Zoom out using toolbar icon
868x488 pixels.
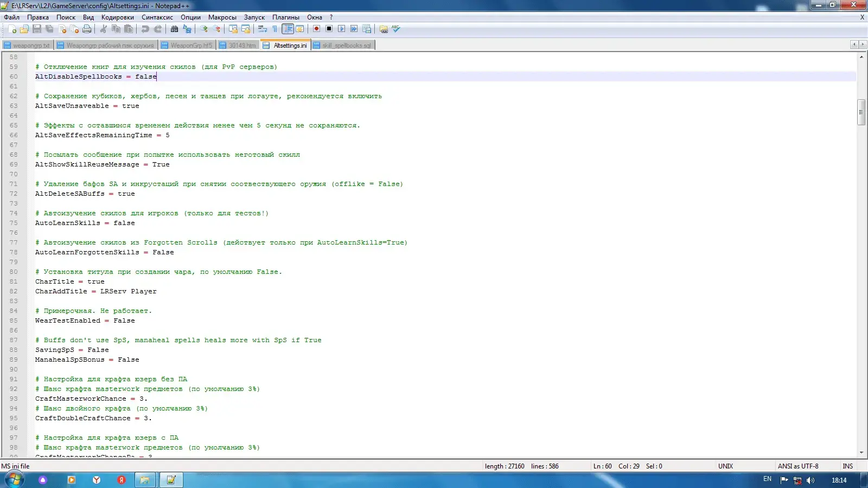[x=216, y=29]
